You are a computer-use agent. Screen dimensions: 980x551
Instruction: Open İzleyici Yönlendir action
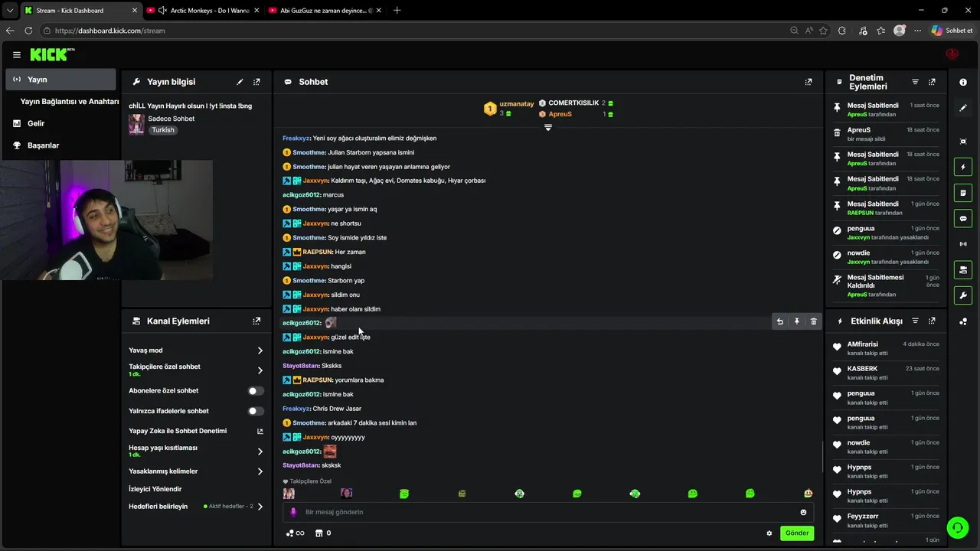point(155,489)
